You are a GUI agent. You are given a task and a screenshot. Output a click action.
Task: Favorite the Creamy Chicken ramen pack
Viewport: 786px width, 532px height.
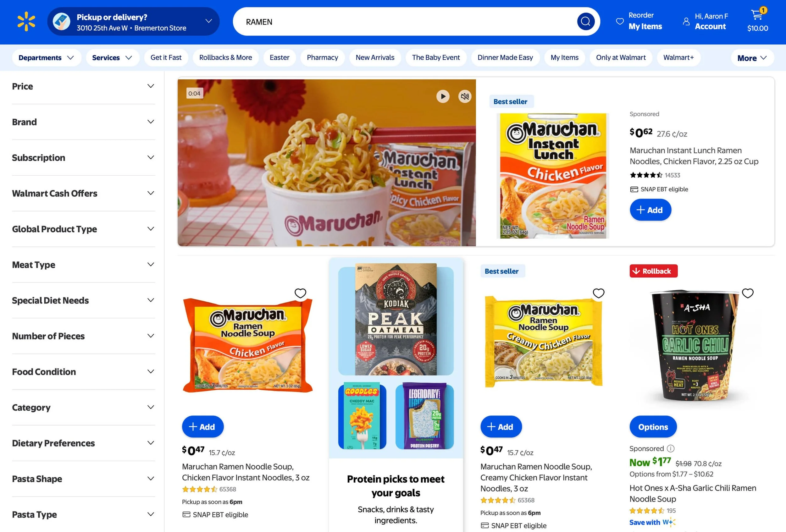pyautogui.click(x=599, y=293)
